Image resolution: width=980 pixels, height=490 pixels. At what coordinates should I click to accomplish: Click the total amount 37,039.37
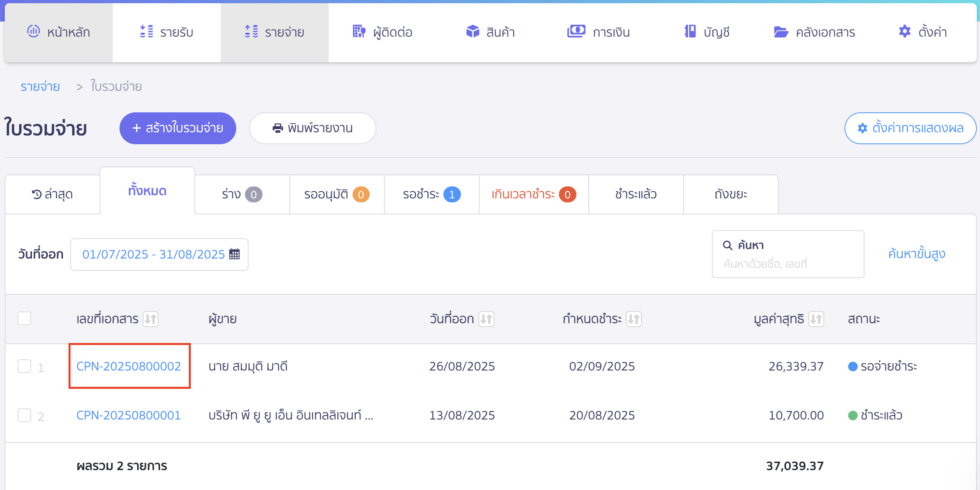[795, 466]
